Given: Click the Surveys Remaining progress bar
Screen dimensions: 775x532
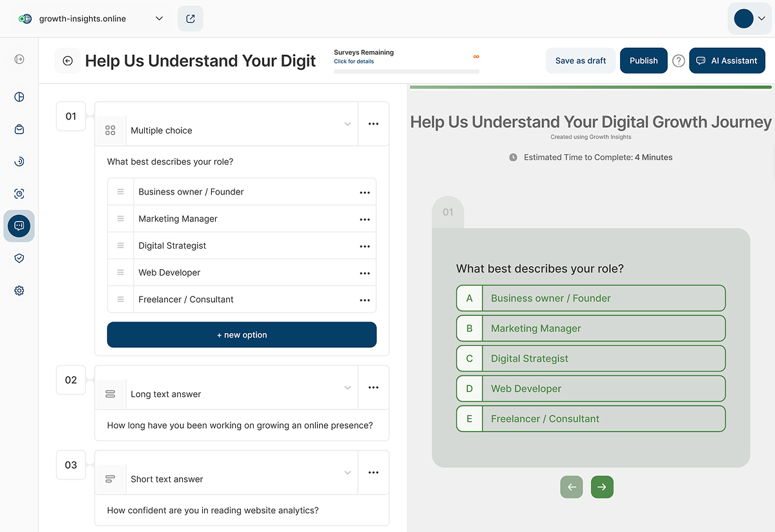Looking at the screenshot, I should (406, 71).
